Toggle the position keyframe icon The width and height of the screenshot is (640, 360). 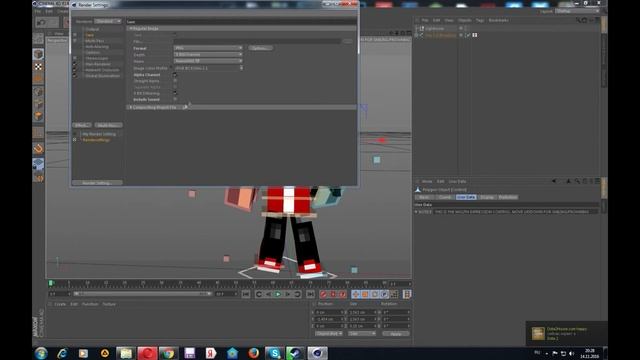tap(356, 294)
